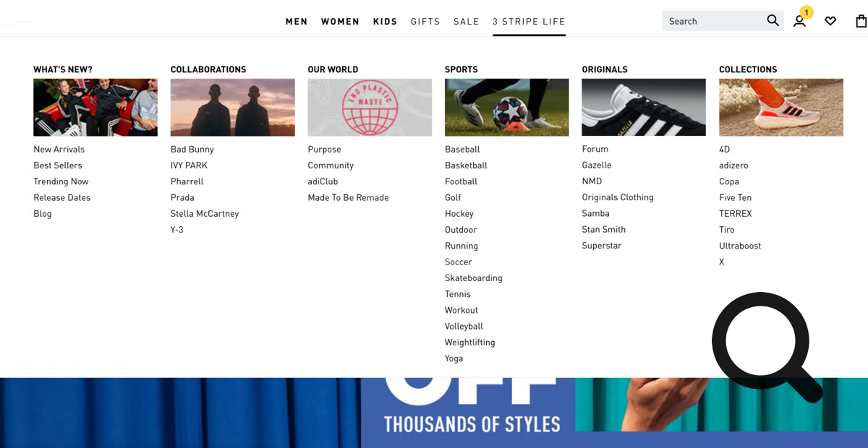868x448 pixels.
Task: Select the Skateboarding sports link
Action: point(473,277)
